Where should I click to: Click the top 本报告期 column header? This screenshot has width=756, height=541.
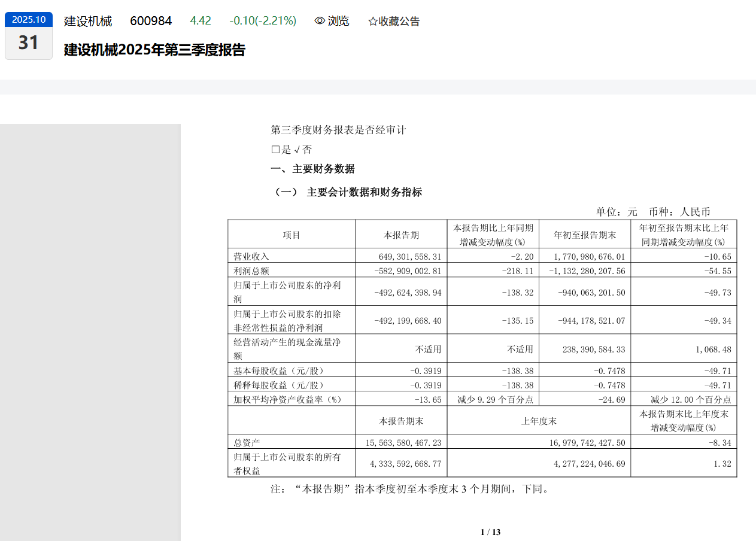401,235
